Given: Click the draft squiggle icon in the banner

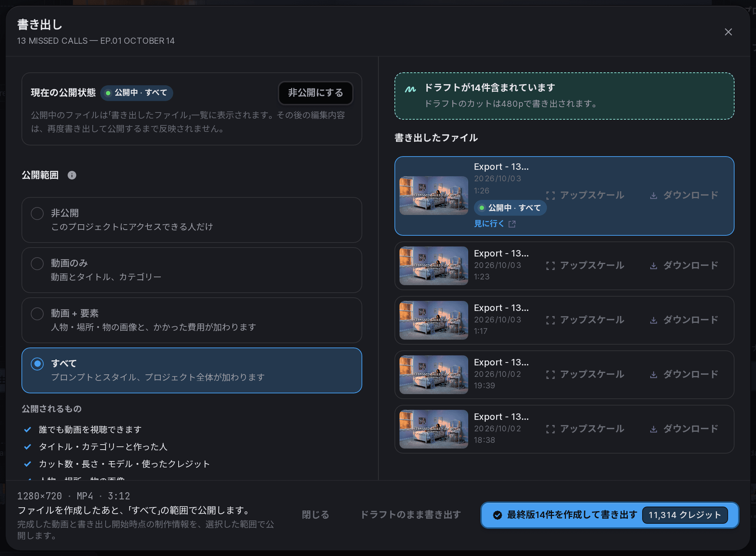Looking at the screenshot, I should pos(410,89).
